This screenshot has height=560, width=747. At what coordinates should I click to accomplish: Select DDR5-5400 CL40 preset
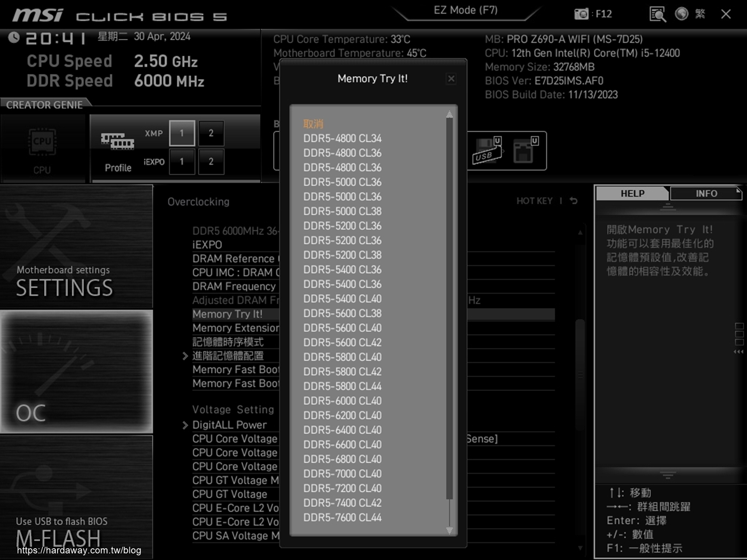342,299
